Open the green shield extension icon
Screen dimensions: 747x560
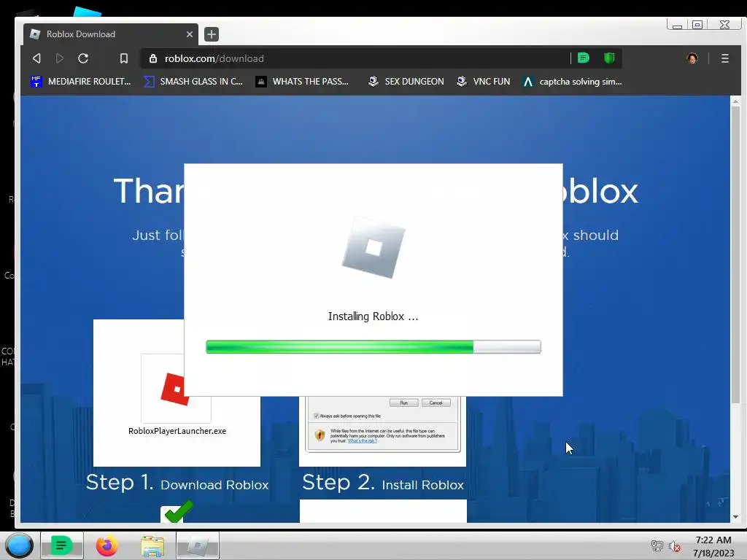tap(609, 58)
